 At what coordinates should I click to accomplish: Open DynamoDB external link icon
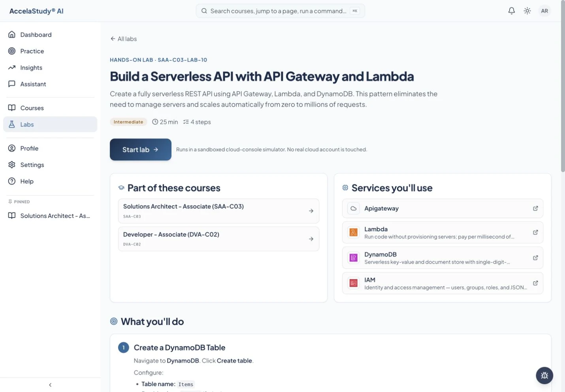pyautogui.click(x=535, y=258)
